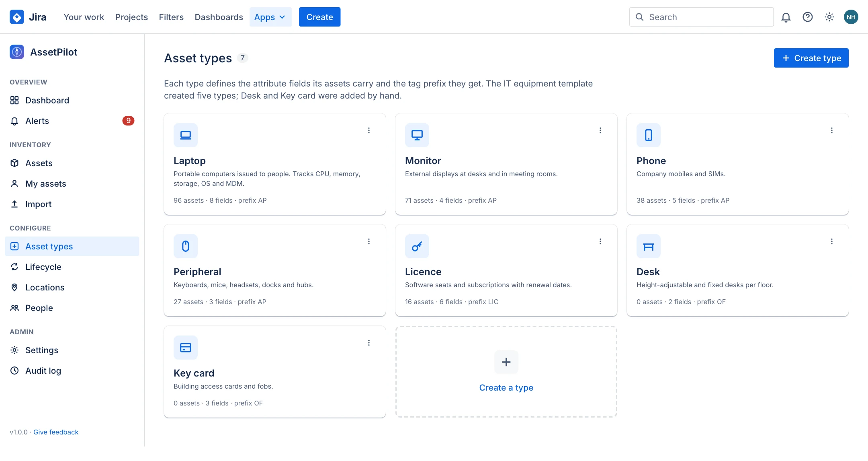Open Monitor card's three-dot menu
The image size is (868, 461).
click(600, 130)
